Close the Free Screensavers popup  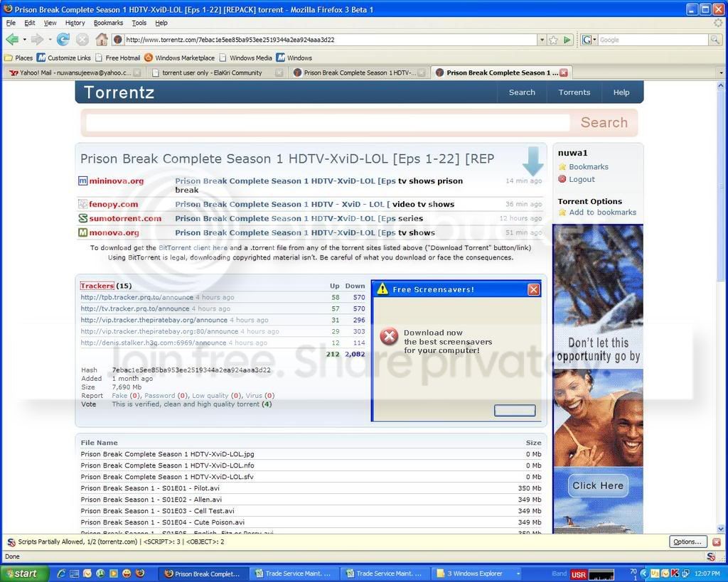[x=533, y=290]
